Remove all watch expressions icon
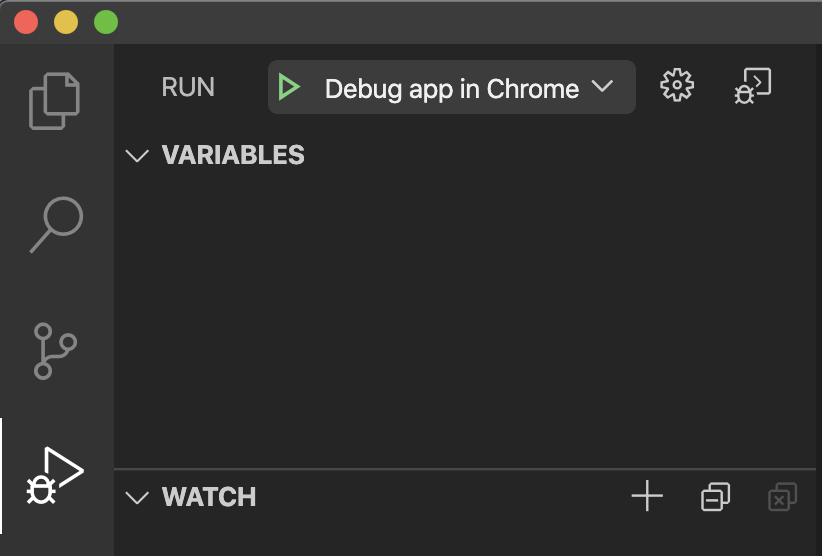Image resolution: width=822 pixels, height=556 pixels. click(783, 496)
